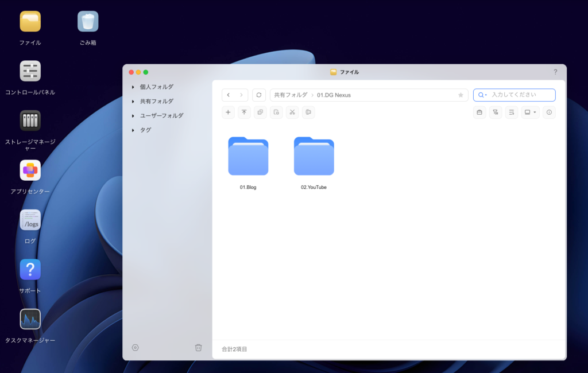Click 共有フォルダ in the breadcrumb path
This screenshot has width=588, height=373.
pos(291,95)
